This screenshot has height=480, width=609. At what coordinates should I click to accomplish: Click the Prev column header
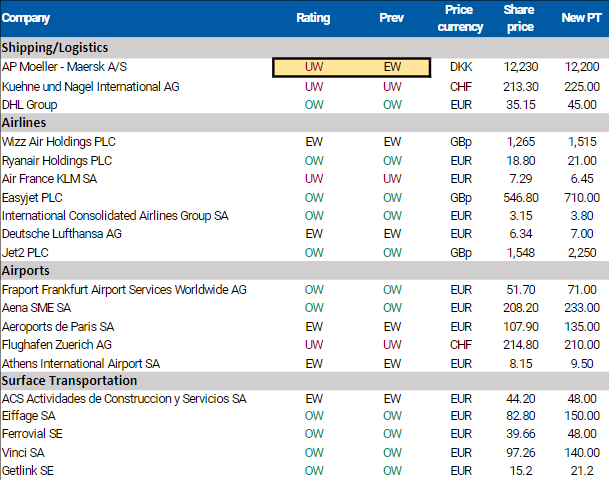tap(391, 18)
